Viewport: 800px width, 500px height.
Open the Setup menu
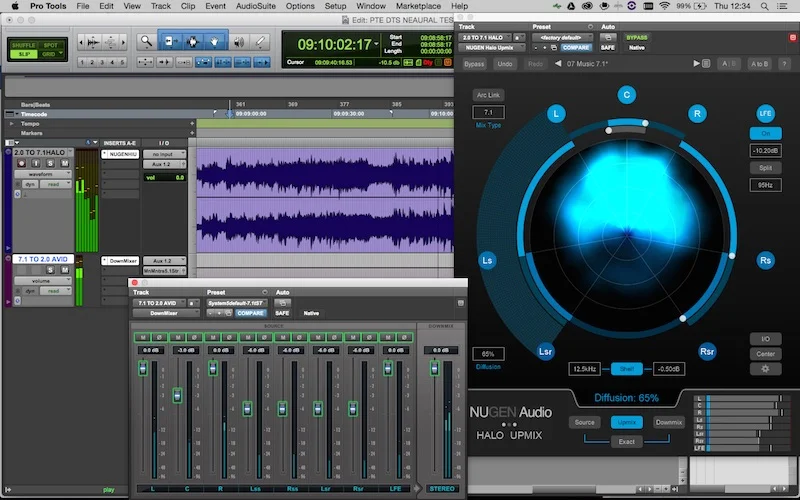coord(335,6)
